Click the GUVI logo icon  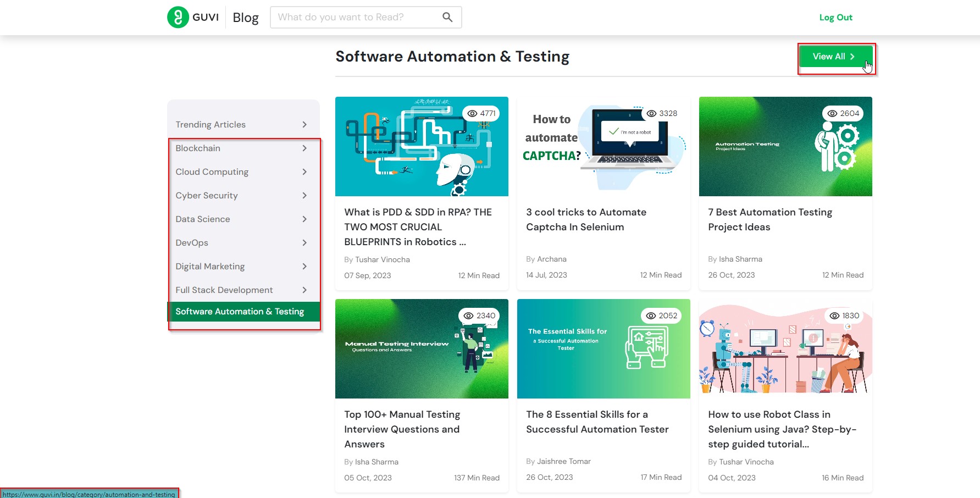pos(178,17)
